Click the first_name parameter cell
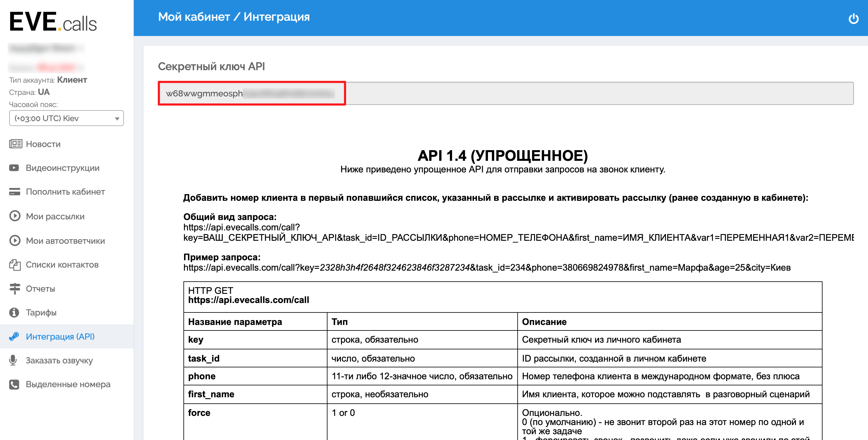The width and height of the screenshot is (868, 440). coord(255,394)
